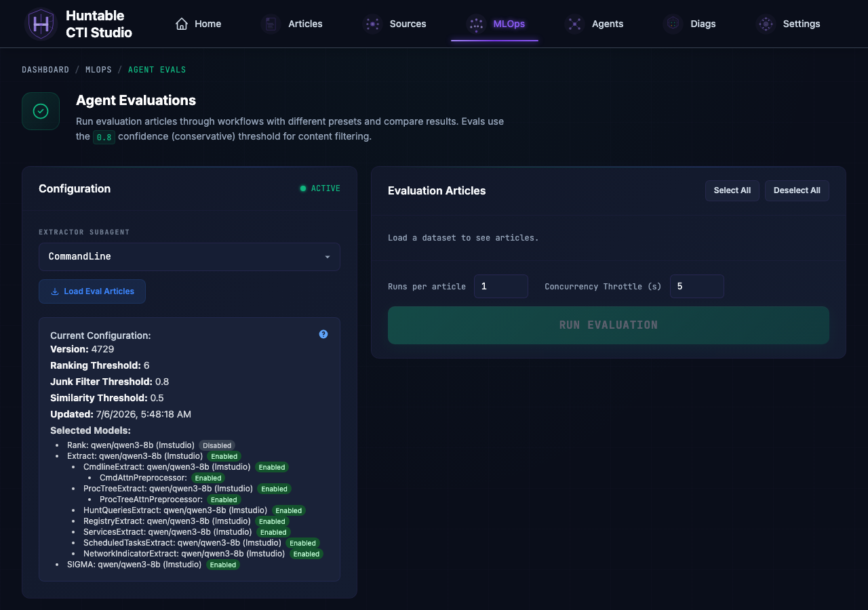Click the Ranking Threshold 6 line
Image resolution: width=868 pixels, height=610 pixels.
tap(100, 365)
